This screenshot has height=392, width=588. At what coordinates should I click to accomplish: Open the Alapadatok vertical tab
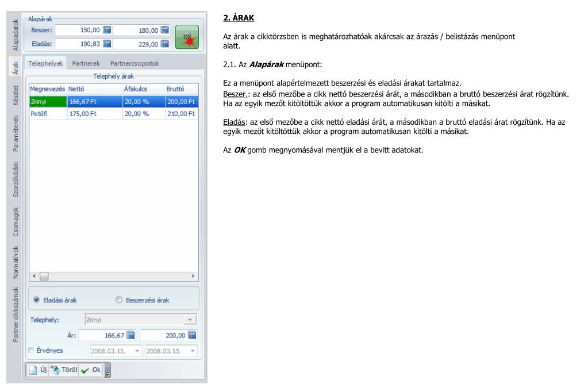pyautogui.click(x=16, y=35)
